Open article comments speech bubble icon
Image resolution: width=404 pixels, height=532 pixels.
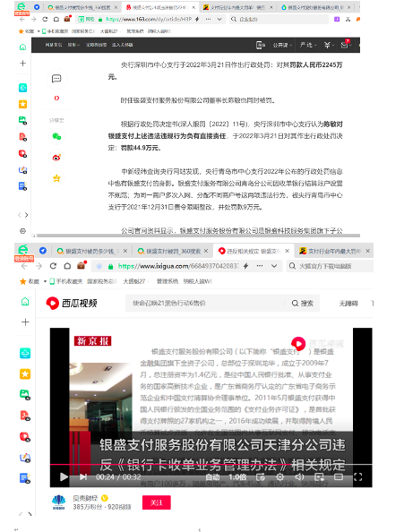[56, 79]
